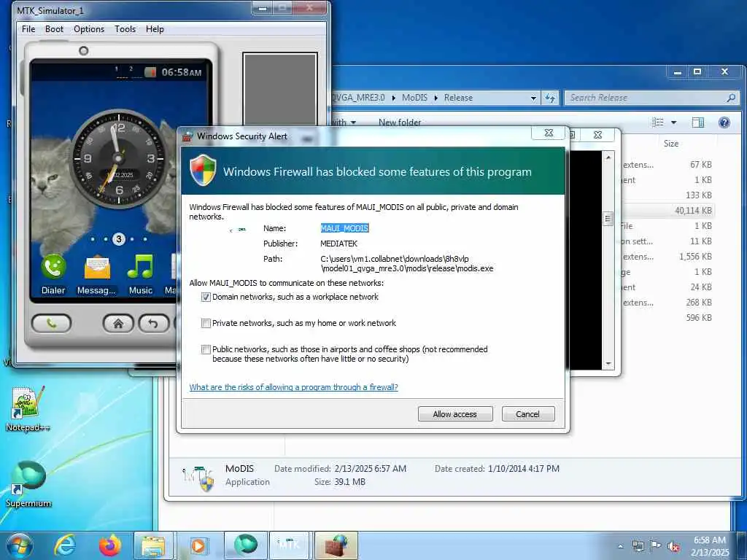Select page indicator number 3 on phone
Screen dimensions: 747x560
click(x=119, y=239)
